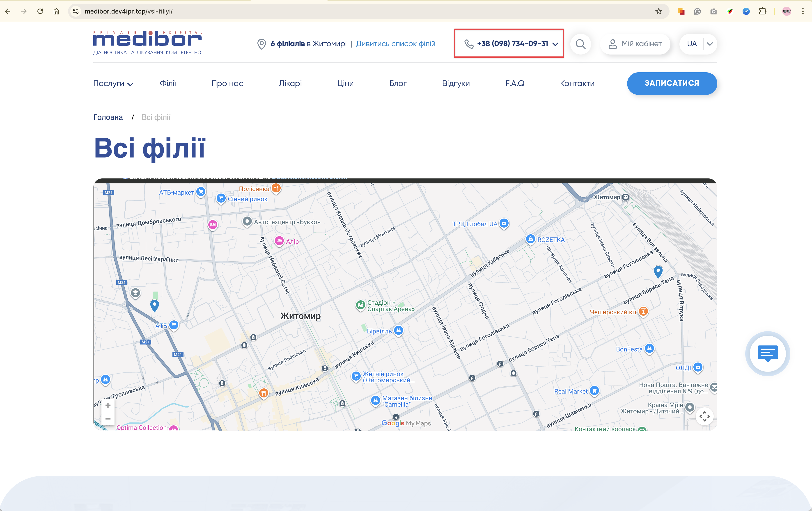Click the search magnifier icon in header
812x511 pixels.
580,44
